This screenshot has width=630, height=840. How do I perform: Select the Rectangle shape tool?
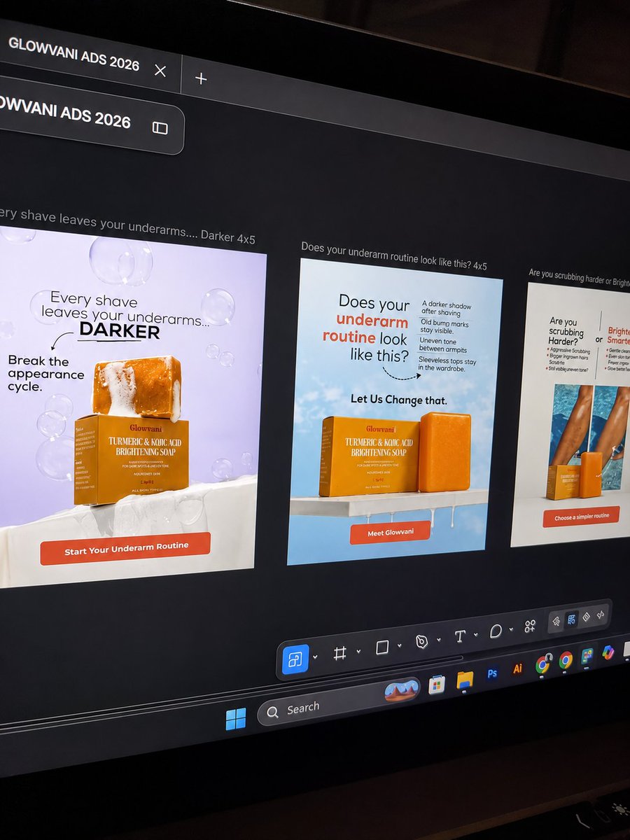click(x=382, y=647)
